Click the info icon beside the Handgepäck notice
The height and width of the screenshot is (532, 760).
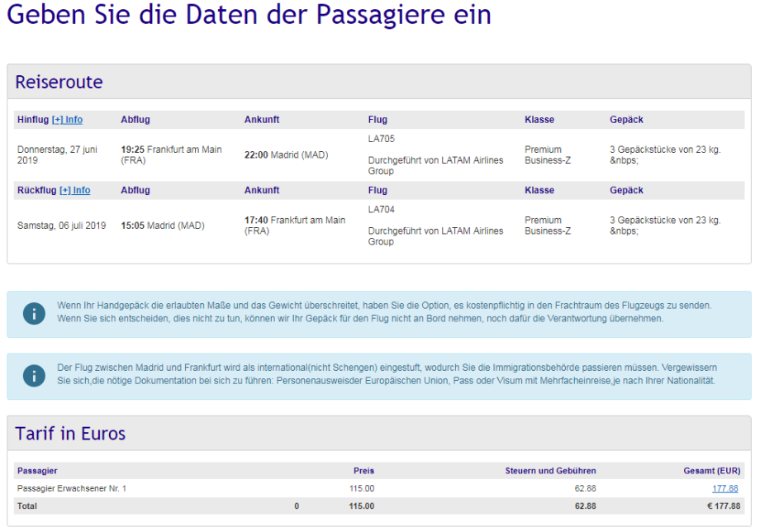[x=34, y=314]
